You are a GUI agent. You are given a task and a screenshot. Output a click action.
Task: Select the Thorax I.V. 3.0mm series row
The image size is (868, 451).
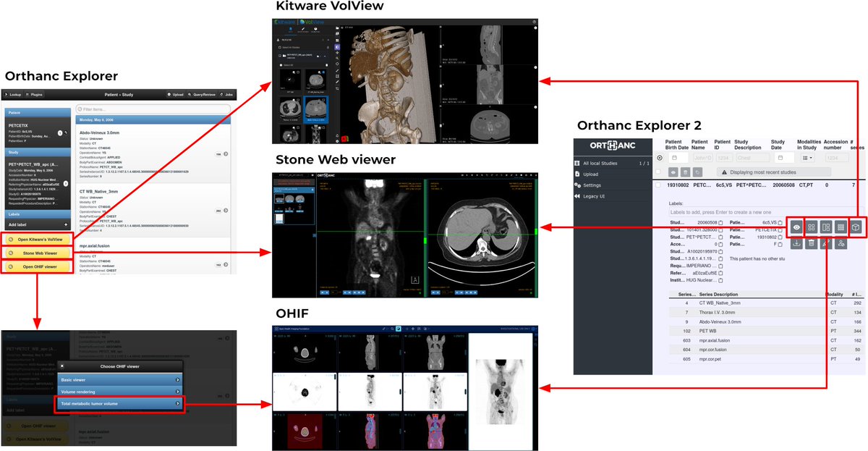(x=765, y=312)
